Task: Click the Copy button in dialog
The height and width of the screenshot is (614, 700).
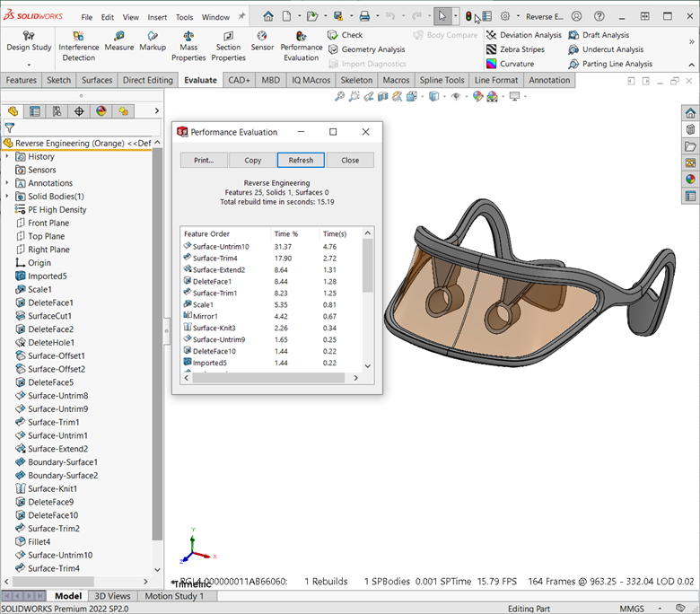Action: (253, 161)
